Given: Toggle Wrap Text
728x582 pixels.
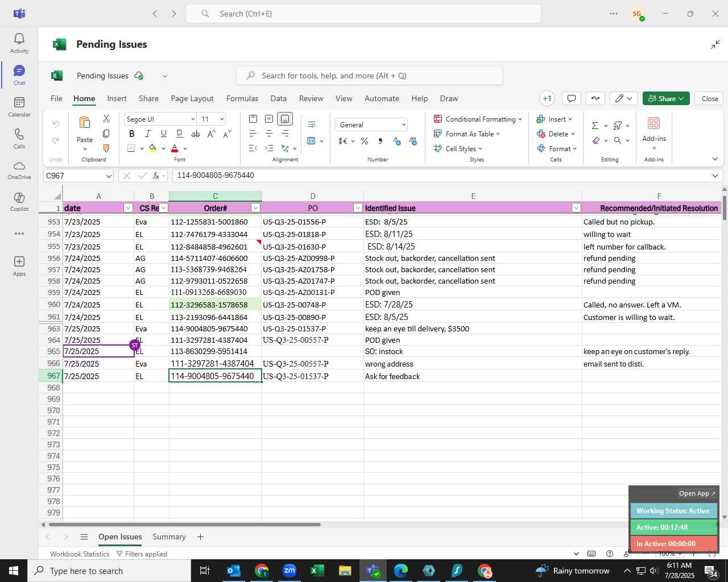Looking at the screenshot, I should pyautogui.click(x=312, y=124).
